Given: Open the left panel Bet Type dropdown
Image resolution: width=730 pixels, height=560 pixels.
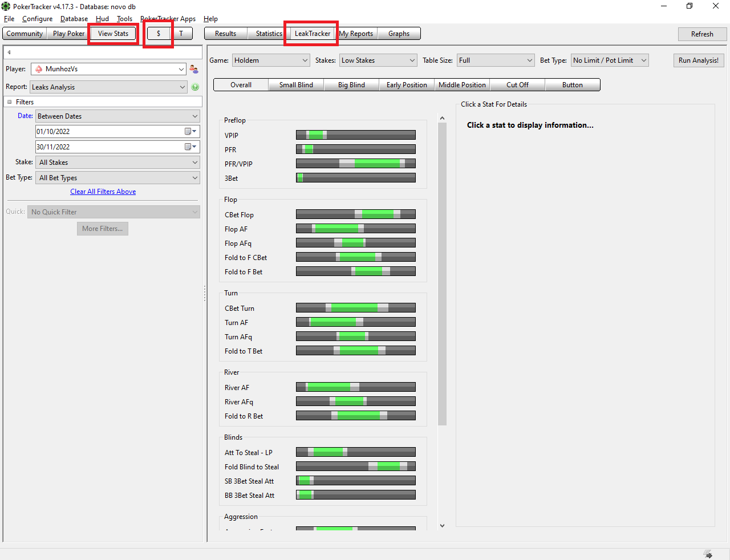Looking at the screenshot, I should tap(117, 178).
